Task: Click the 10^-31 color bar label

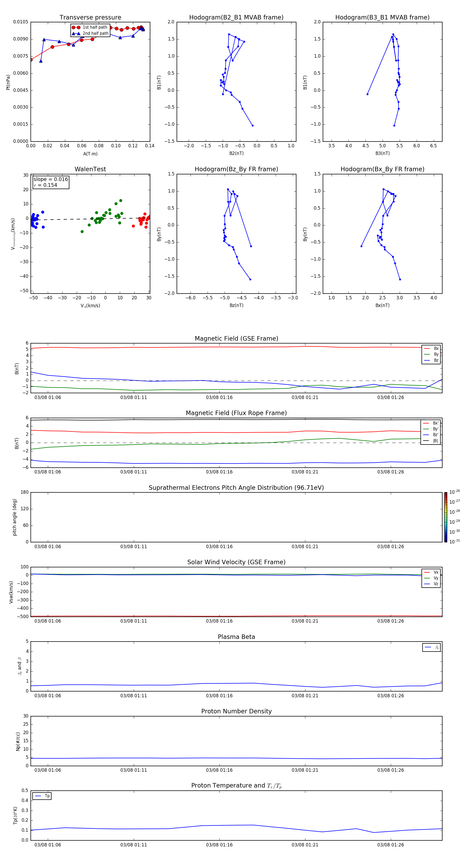Action: [455, 542]
